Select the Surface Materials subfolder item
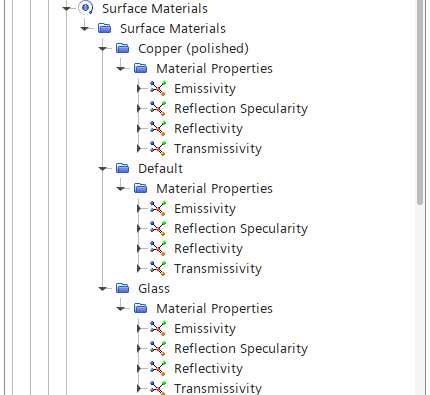This screenshot has width=430, height=395. pyautogui.click(x=173, y=29)
